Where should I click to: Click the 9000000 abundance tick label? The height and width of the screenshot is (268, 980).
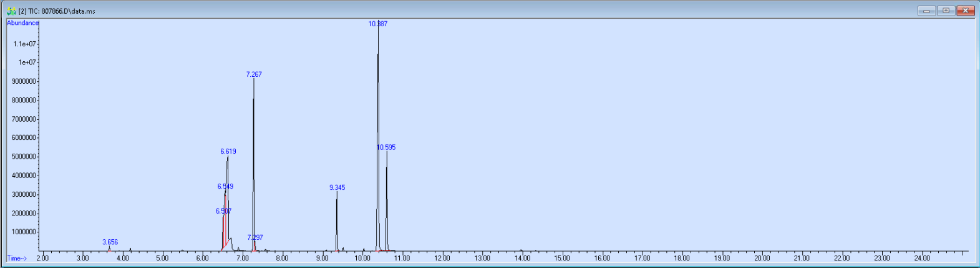coord(24,81)
